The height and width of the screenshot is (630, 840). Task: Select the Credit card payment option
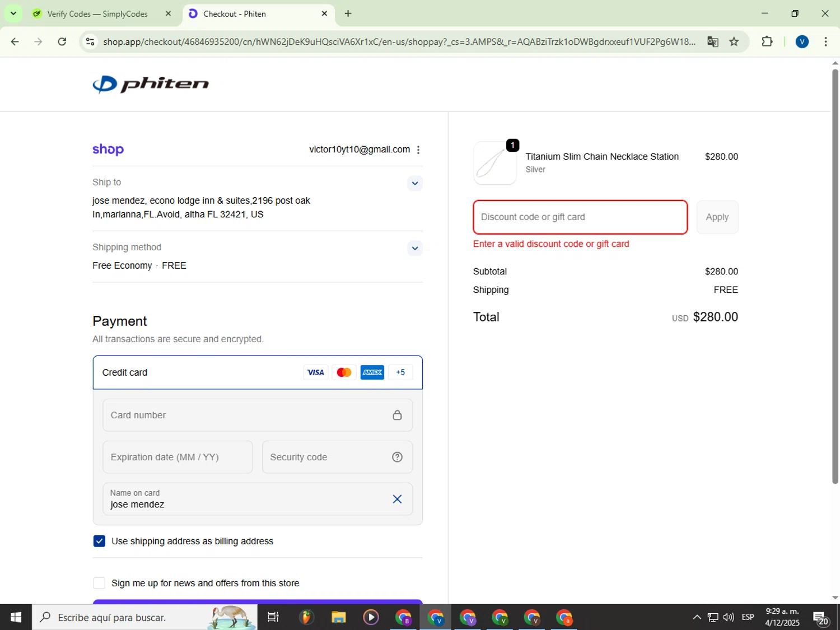coord(258,372)
